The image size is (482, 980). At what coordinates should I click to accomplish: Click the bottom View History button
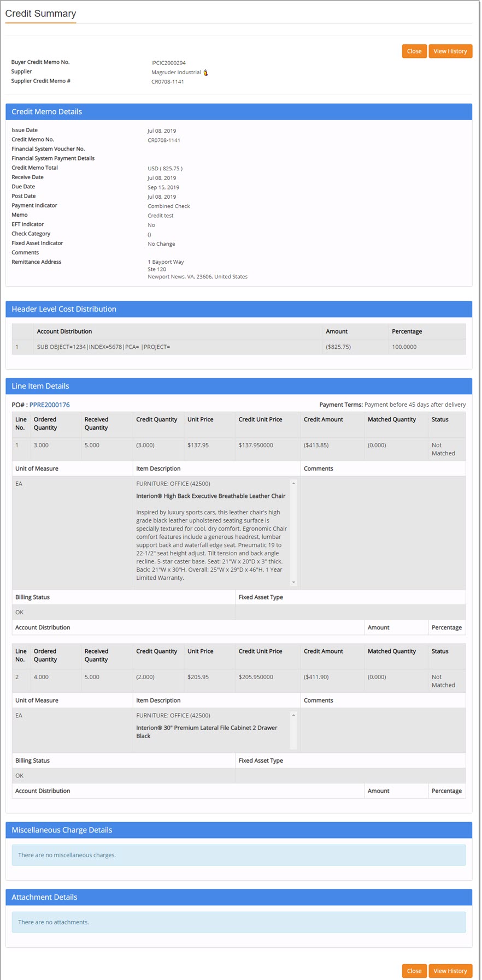pyautogui.click(x=450, y=971)
